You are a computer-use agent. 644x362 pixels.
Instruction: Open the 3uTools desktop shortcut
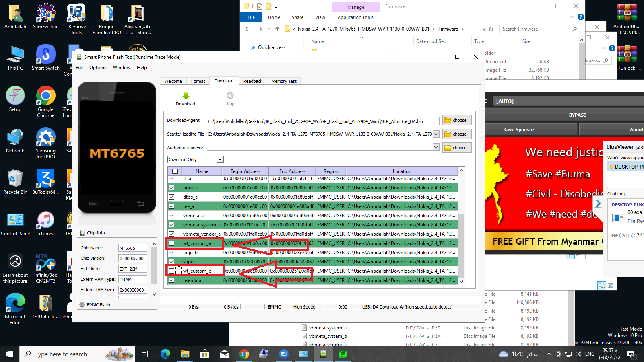[45, 182]
